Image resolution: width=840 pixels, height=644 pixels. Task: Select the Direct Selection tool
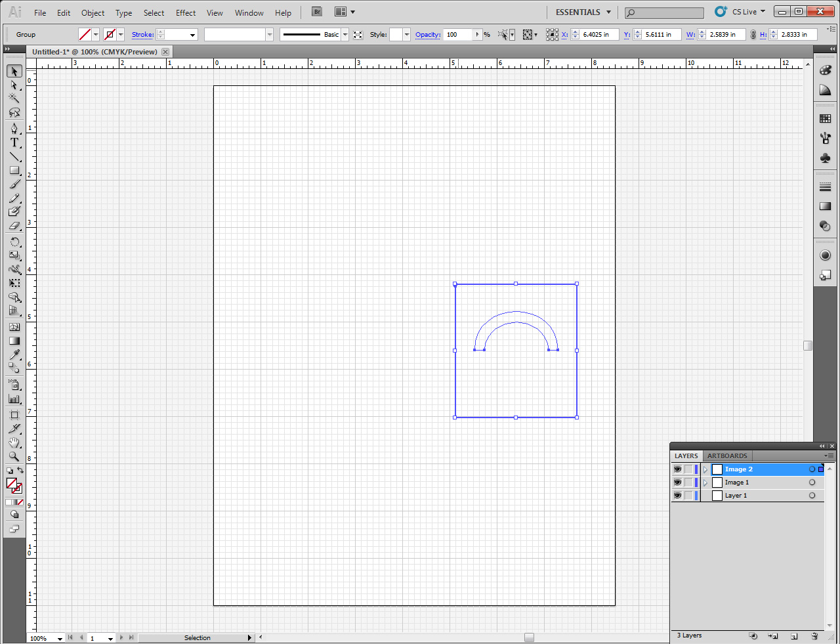coord(14,85)
